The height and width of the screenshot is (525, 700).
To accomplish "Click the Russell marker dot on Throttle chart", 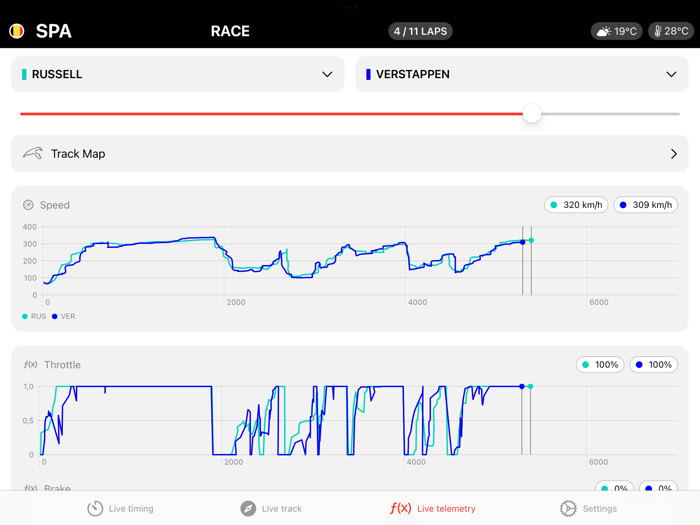I will [530, 386].
